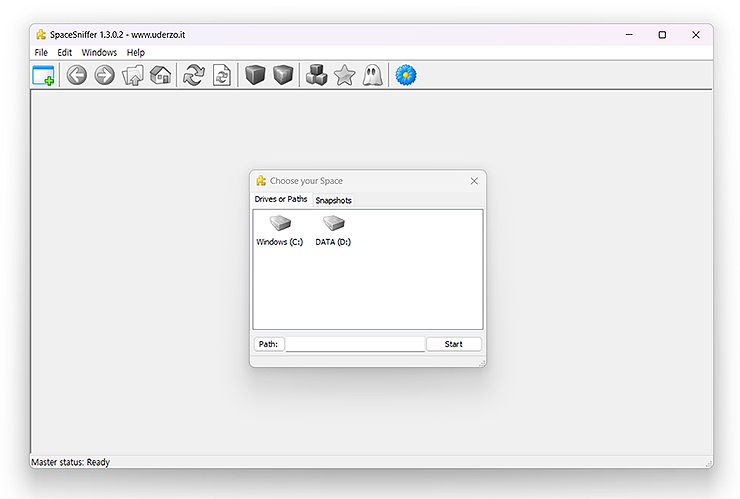Click the Start button
The height and width of the screenshot is (499, 740).
[x=454, y=344]
